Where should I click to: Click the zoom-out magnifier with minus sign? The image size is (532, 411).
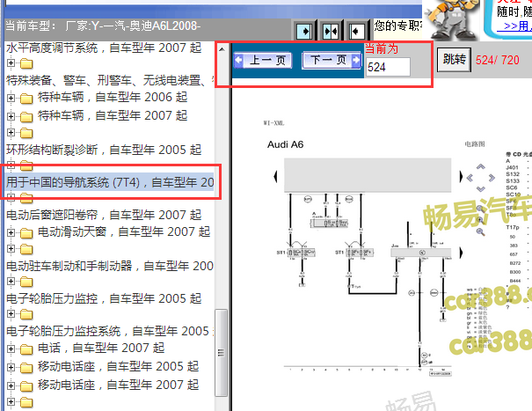click(480, 232)
